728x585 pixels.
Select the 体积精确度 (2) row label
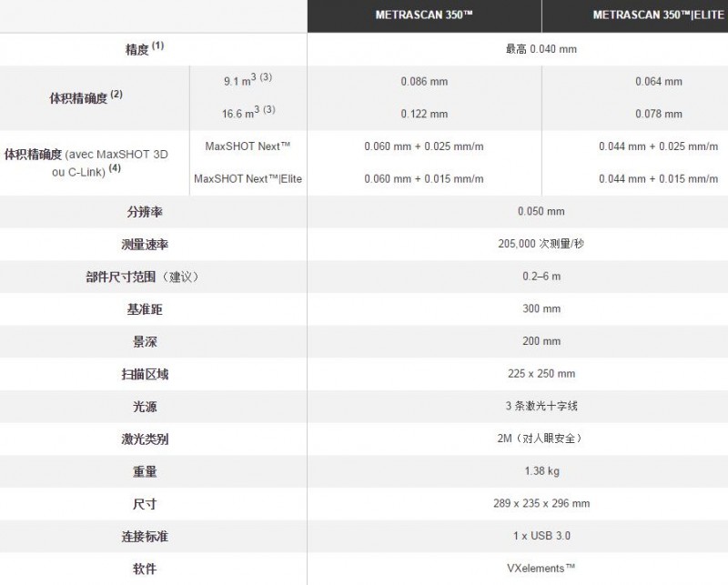(x=86, y=97)
